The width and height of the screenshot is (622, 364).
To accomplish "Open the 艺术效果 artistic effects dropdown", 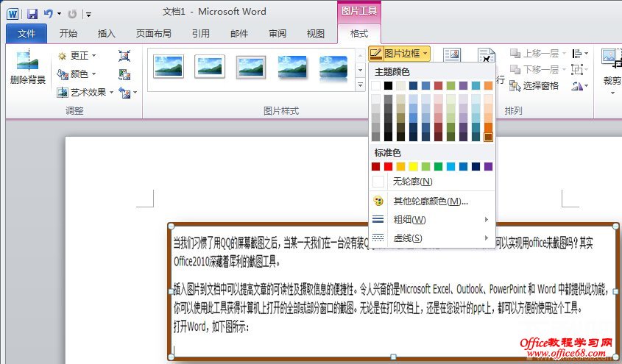I will point(85,93).
